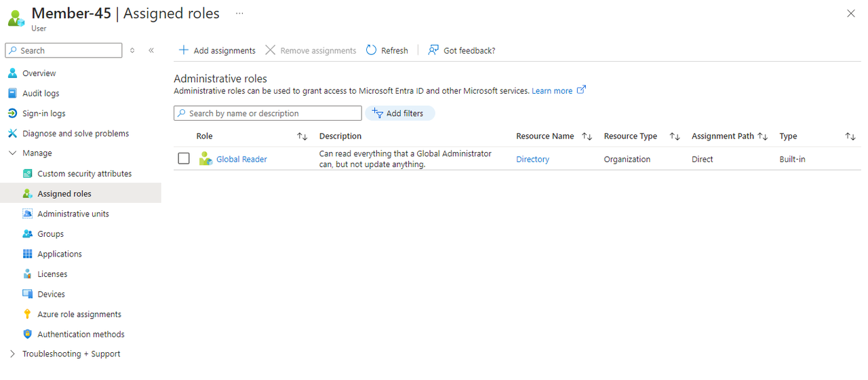Click Got feedback? button

pos(462,51)
